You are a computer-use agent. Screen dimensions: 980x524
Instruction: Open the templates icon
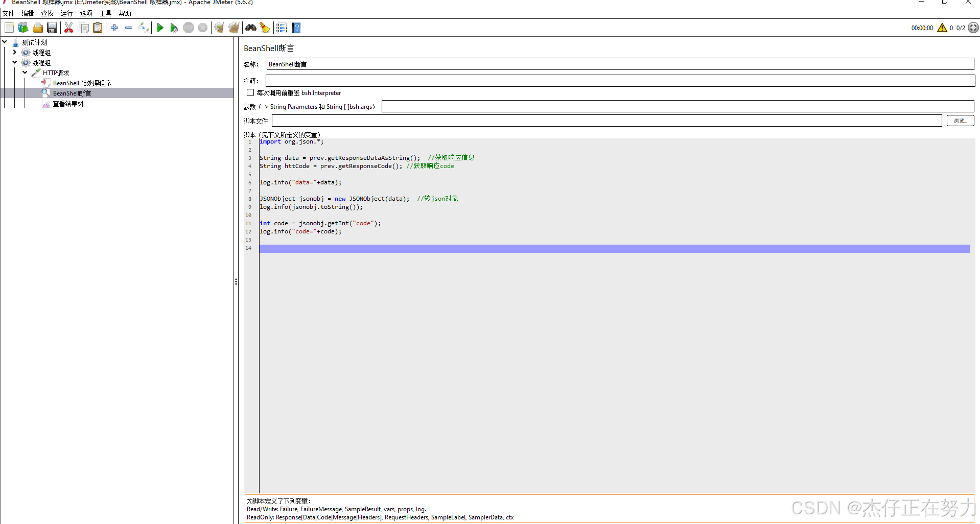[23, 28]
